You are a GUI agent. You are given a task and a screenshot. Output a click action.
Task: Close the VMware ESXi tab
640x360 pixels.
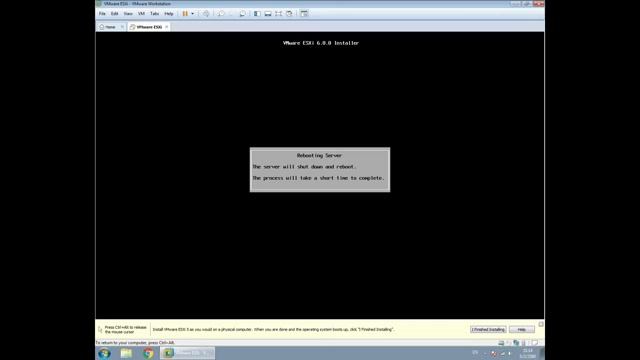[x=167, y=27]
